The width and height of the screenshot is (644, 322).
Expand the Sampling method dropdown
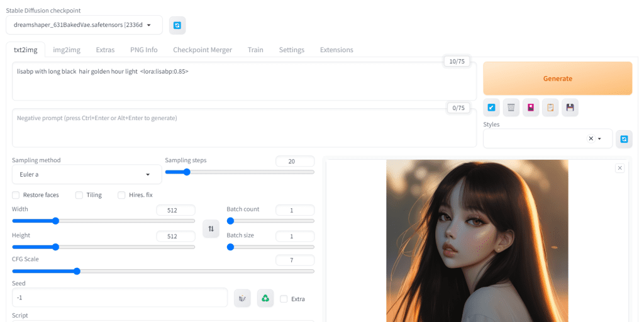point(84,174)
